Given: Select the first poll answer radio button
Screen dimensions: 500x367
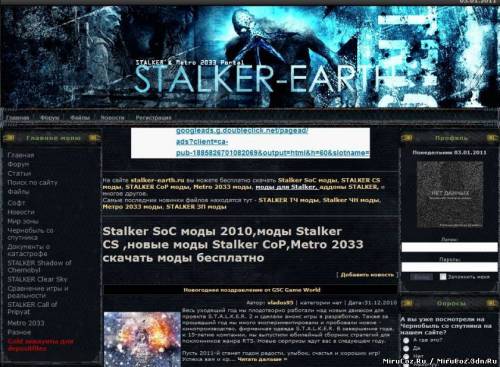Looking at the screenshot, I should coord(406,340).
